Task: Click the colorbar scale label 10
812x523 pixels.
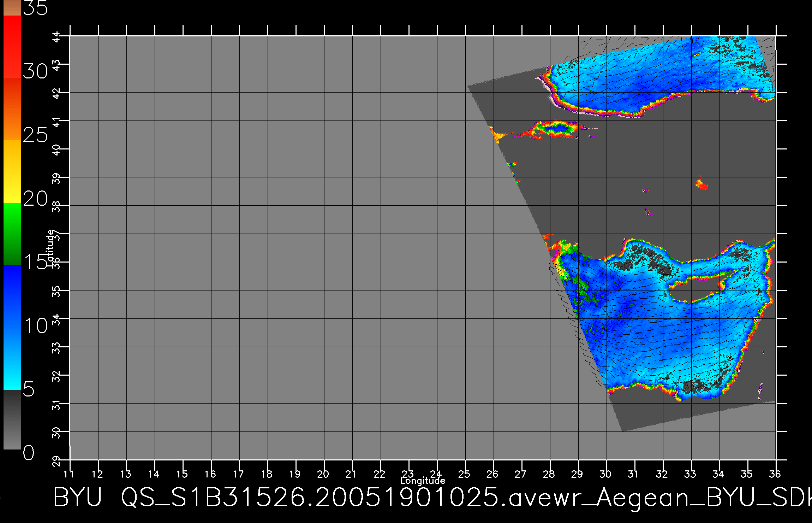Action: [x=35, y=325]
